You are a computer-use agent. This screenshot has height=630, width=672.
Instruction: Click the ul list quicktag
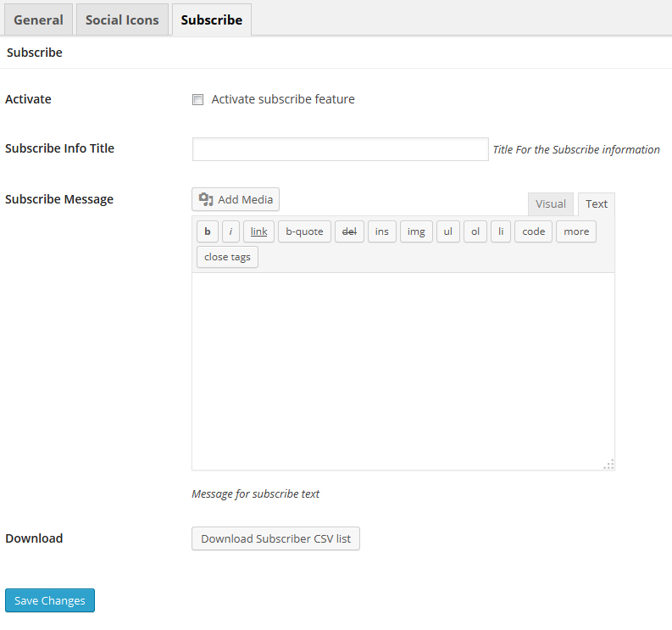(447, 231)
